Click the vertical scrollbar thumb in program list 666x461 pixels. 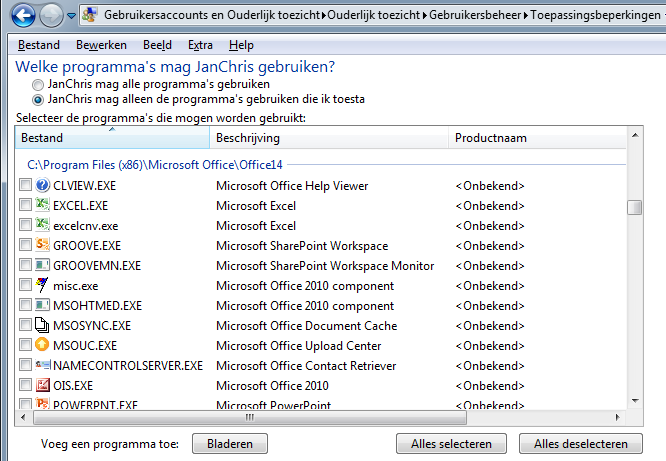click(634, 207)
